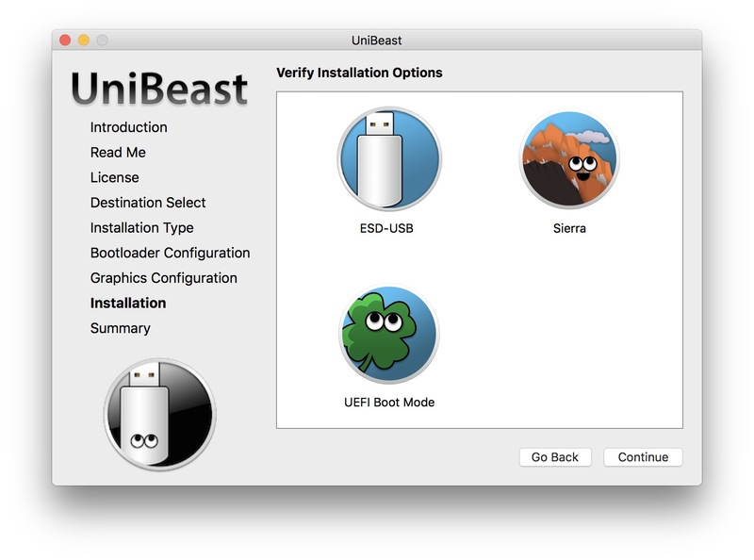Click the UEFI Boot Mode label
754x560 pixels.
(x=389, y=403)
